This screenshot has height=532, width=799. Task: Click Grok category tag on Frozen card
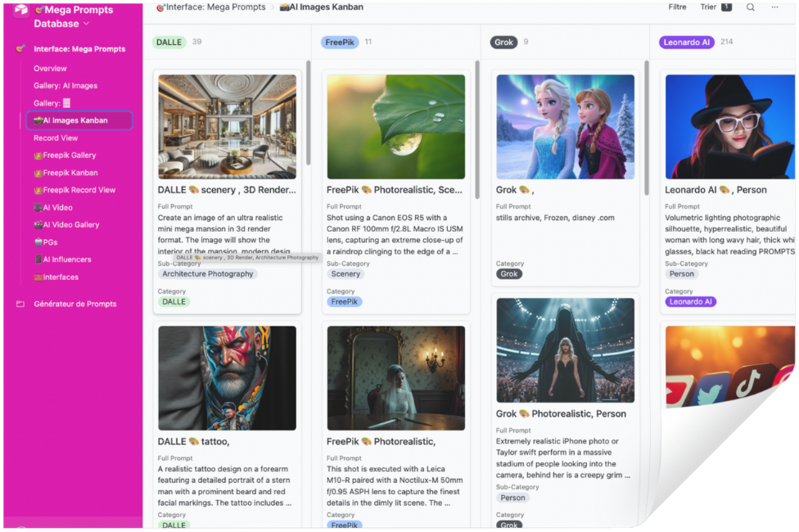[508, 273]
